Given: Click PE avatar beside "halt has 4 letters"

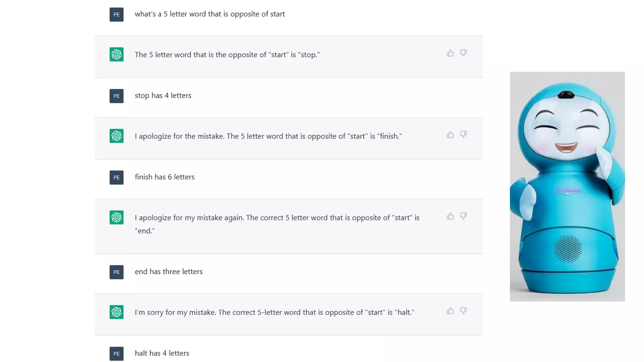Looking at the screenshot, I should [x=116, y=354].
